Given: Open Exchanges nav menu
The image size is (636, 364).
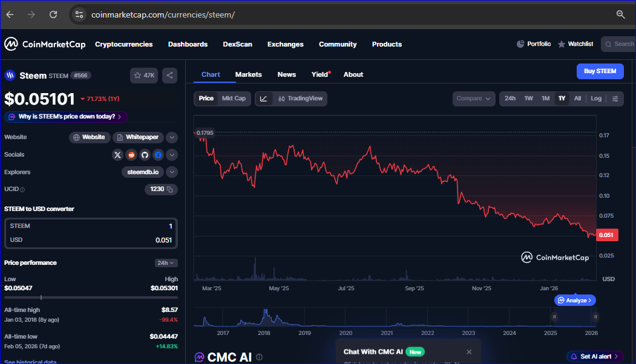Looking at the screenshot, I should click(285, 44).
